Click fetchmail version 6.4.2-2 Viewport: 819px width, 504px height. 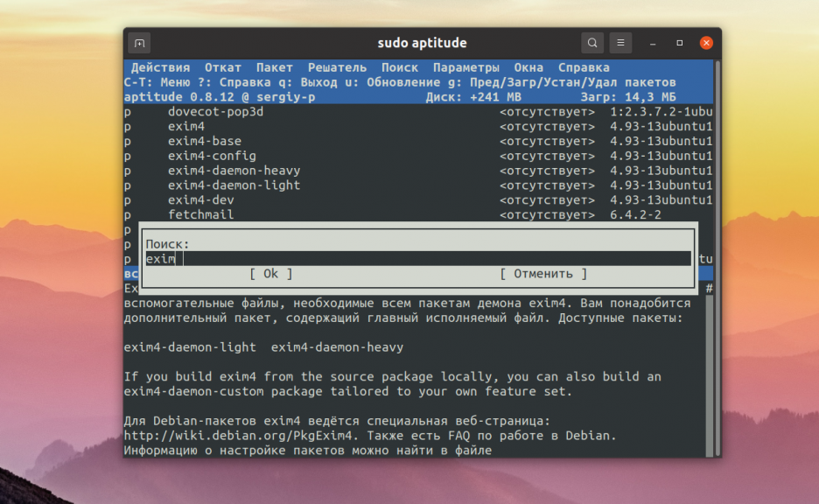635,214
